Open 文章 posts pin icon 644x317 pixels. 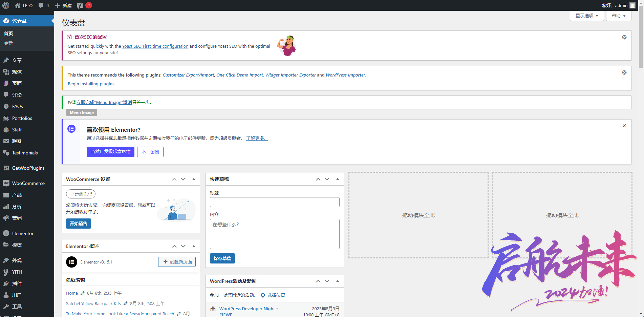pos(6,60)
